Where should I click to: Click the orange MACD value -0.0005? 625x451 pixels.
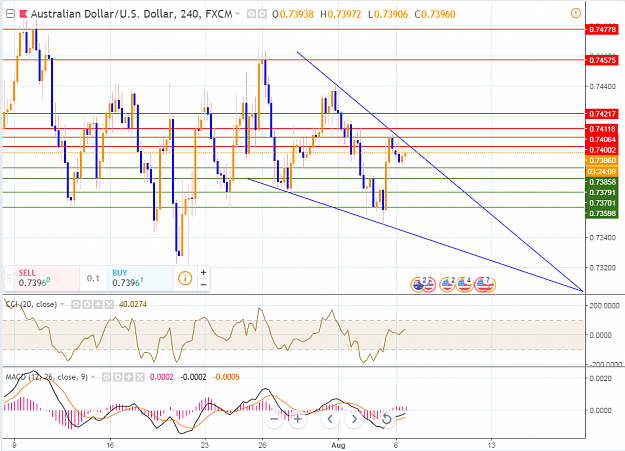226,377
